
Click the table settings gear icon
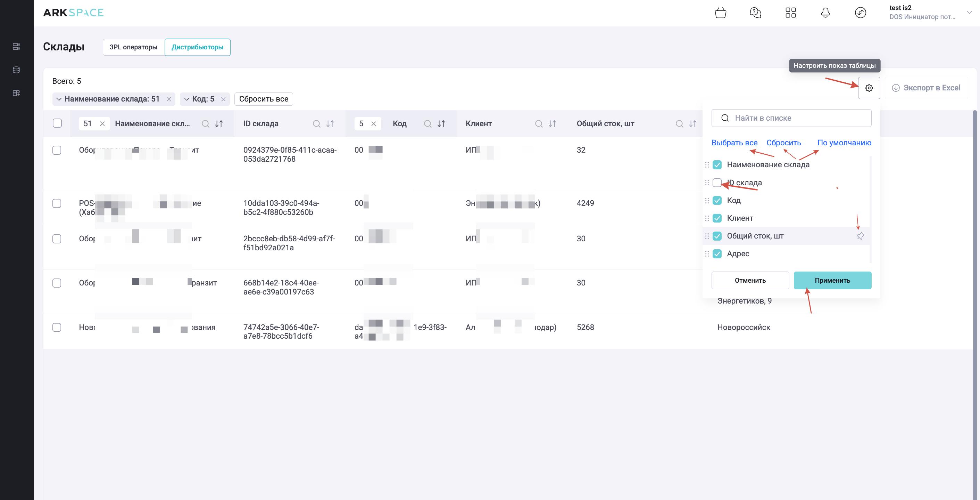(x=869, y=88)
